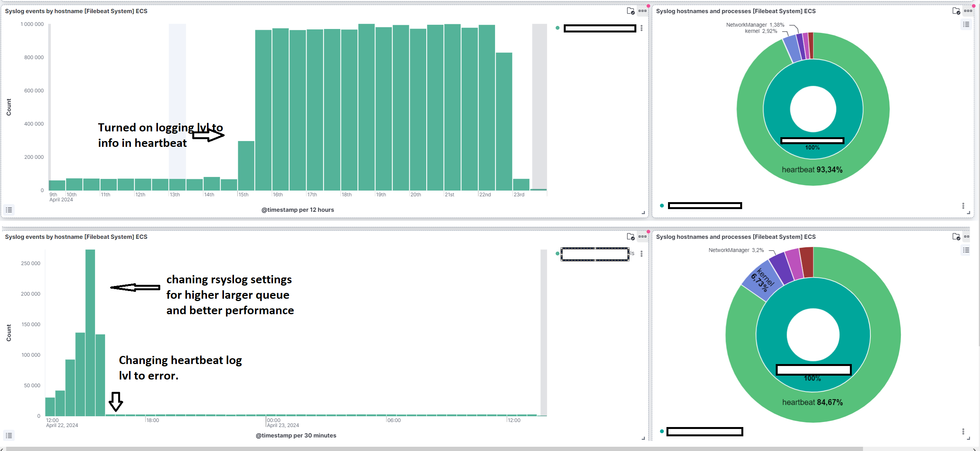980x451 pixels.
Task: Click top 'Syslog events by hostname' panel title
Action: (76, 11)
